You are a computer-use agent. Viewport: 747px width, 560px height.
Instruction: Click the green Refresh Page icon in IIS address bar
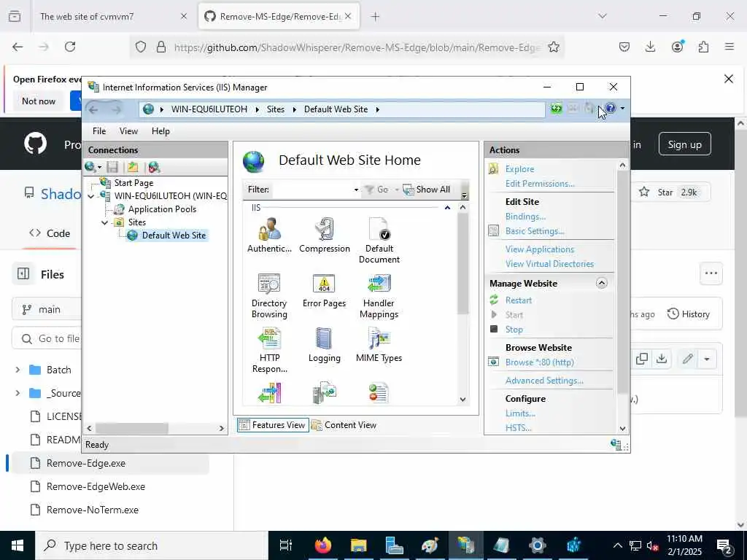pos(556,109)
